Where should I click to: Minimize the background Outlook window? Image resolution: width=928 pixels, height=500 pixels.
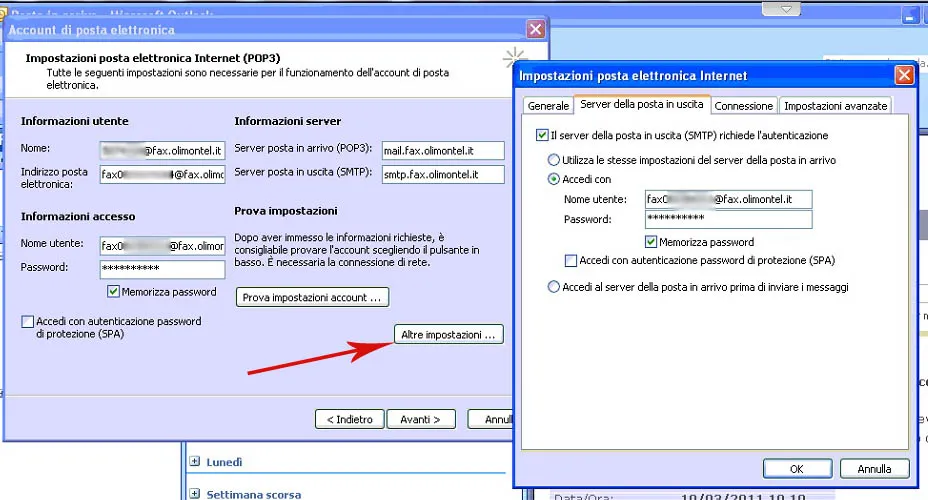909,17
